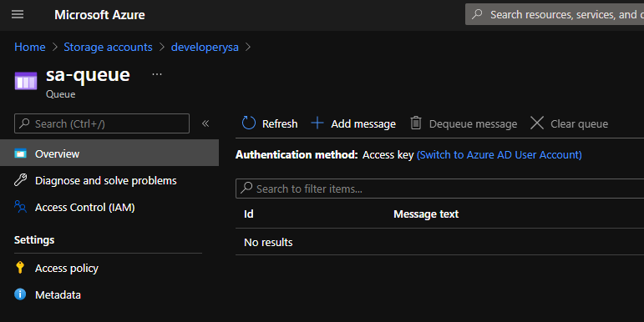The image size is (644, 322).
Task: Switch to Azure AD User Account
Action: 499,154
